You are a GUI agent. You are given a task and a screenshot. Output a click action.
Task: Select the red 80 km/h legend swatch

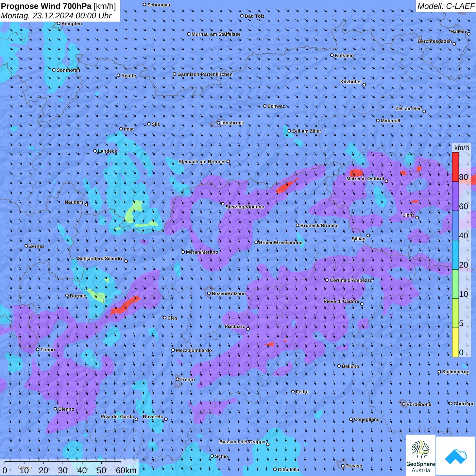(455, 167)
